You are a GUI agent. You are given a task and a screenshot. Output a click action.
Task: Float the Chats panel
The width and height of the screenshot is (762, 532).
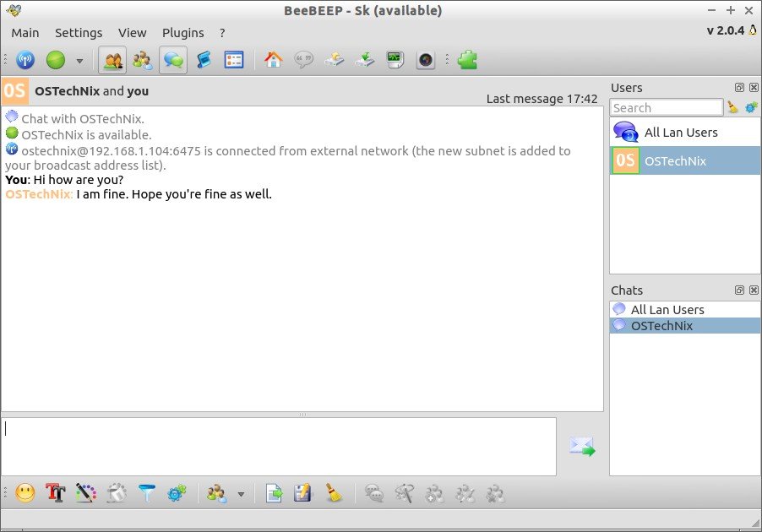pos(739,290)
